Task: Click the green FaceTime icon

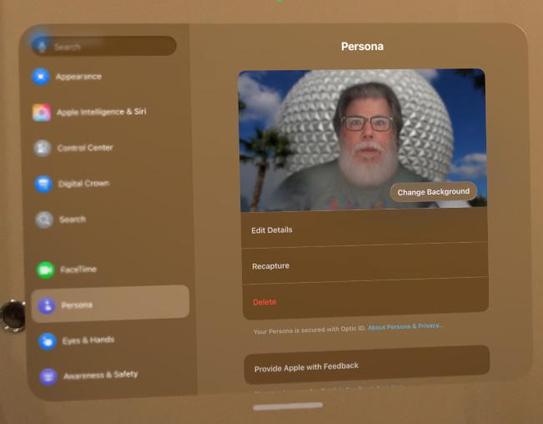Action: (45, 270)
